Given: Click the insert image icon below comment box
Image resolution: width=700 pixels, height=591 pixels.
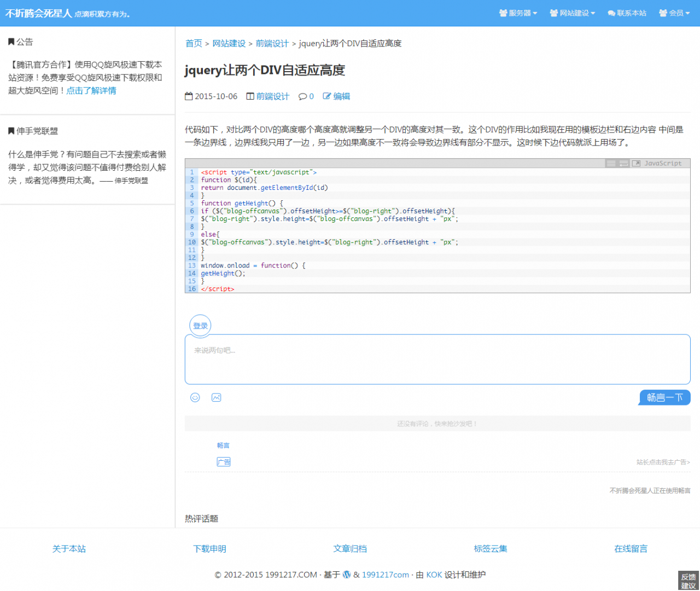Looking at the screenshot, I should point(217,397).
